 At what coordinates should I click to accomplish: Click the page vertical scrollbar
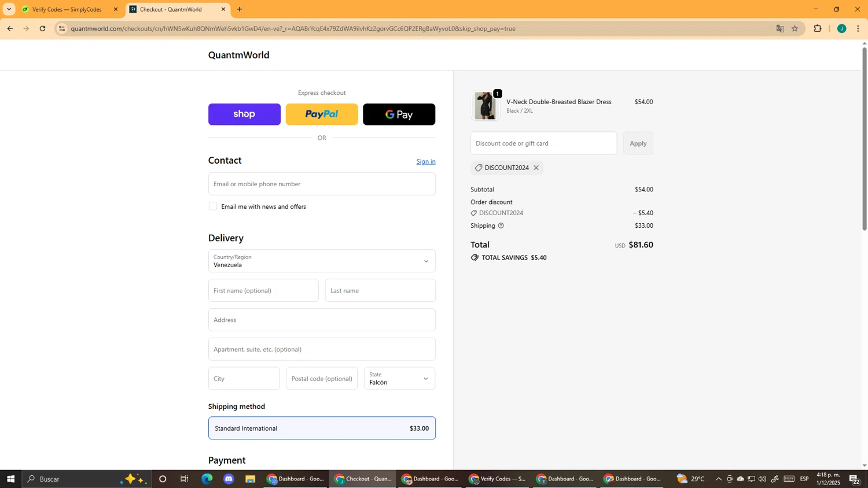pos(865,139)
